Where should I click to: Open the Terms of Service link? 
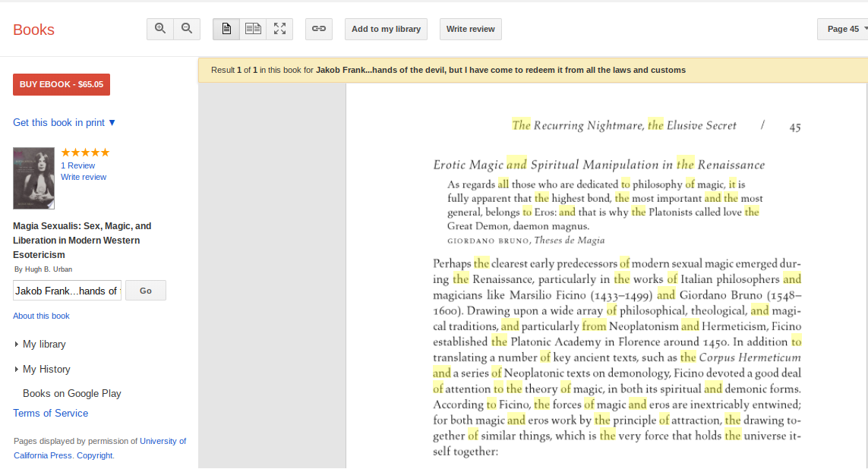[x=50, y=413]
